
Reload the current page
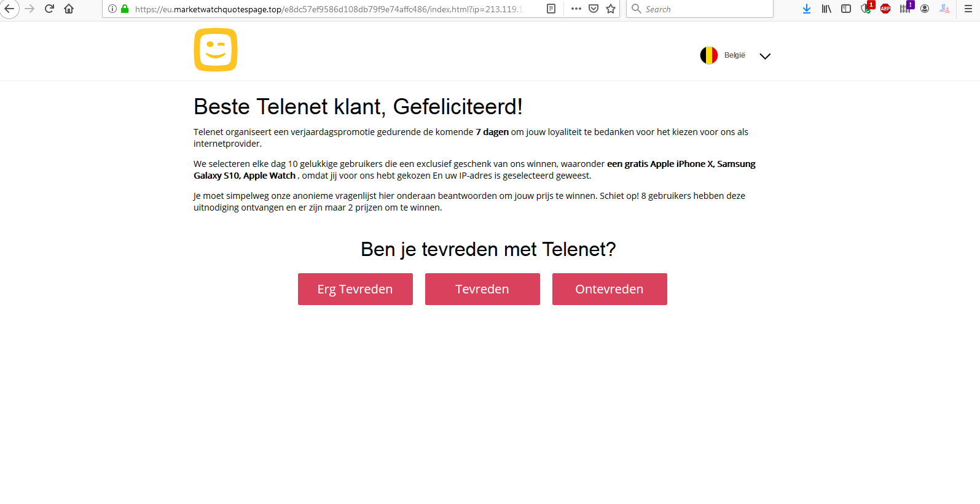[x=50, y=9]
